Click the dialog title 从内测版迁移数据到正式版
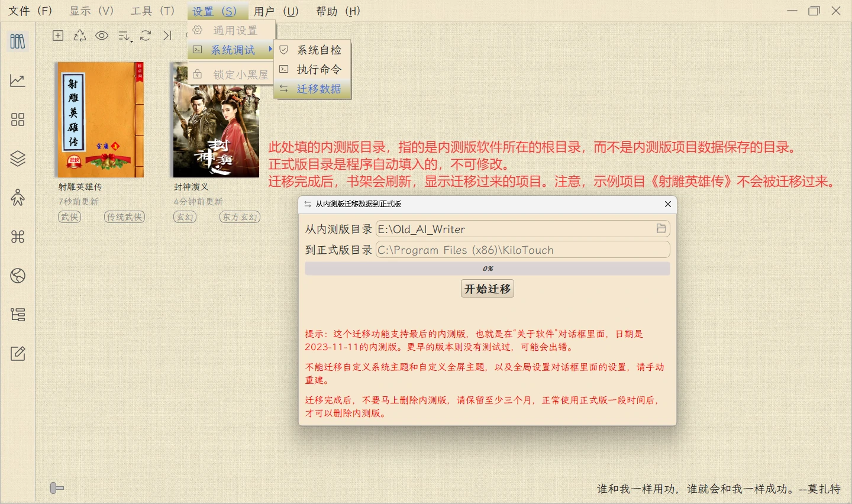Screen dimensions: 852x504 pyautogui.click(x=358, y=204)
